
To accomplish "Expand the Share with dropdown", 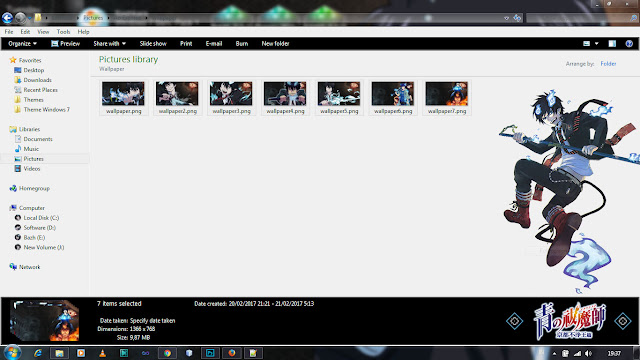I will pos(109,44).
